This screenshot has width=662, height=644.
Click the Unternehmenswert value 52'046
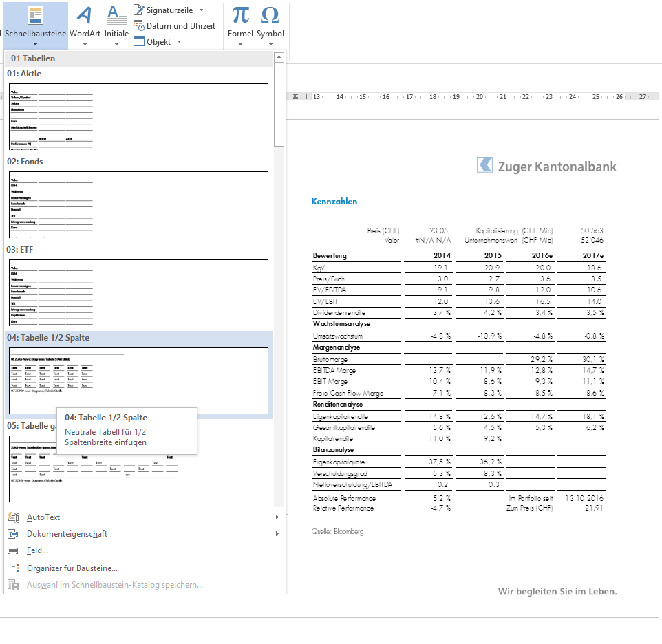(x=592, y=241)
